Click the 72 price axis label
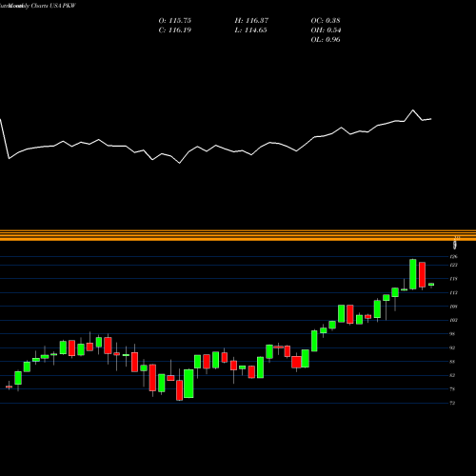Viewport: 476px width, 476px height. pos(453,403)
